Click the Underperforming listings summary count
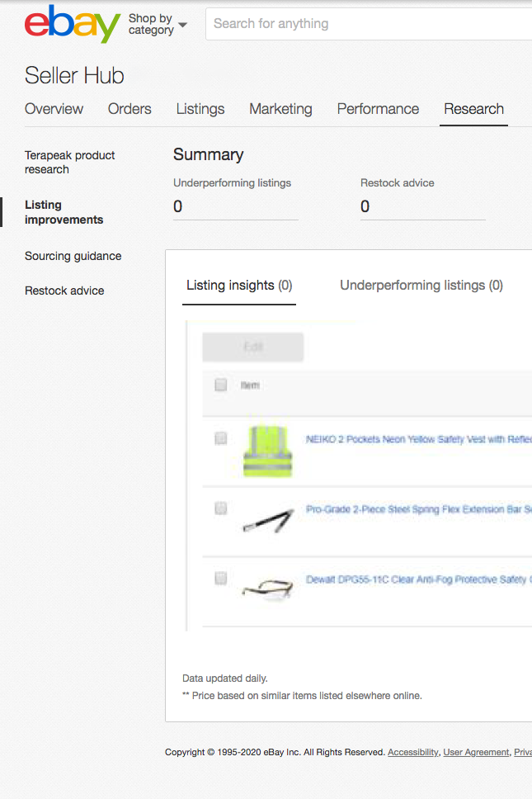Screen dimensions: 532x799 click(177, 206)
